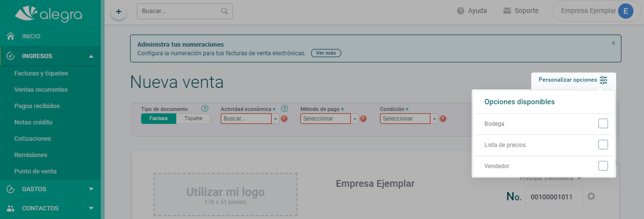Click the Ingresos sidebar icon
This screenshot has width=644, height=219.
click(11, 56)
